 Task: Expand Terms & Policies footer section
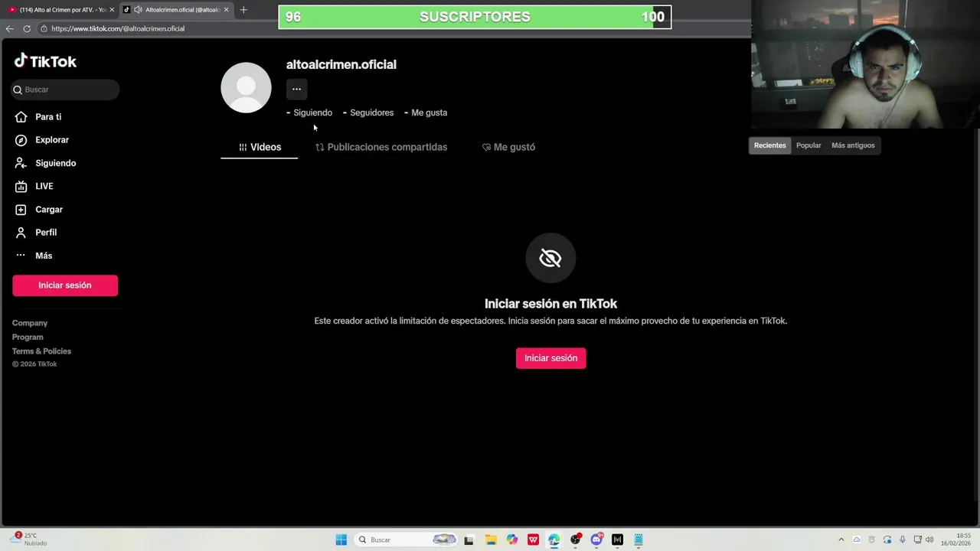click(41, 351)
